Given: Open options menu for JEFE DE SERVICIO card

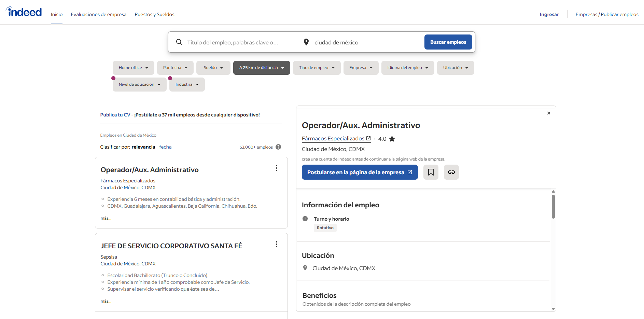Looking at the screenshot, I should [277, 244].
